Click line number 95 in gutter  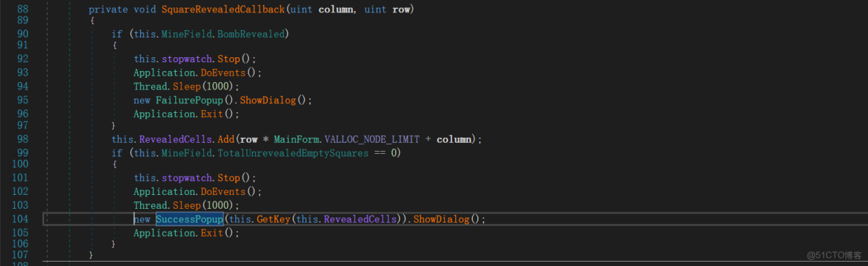pos(23,100)
